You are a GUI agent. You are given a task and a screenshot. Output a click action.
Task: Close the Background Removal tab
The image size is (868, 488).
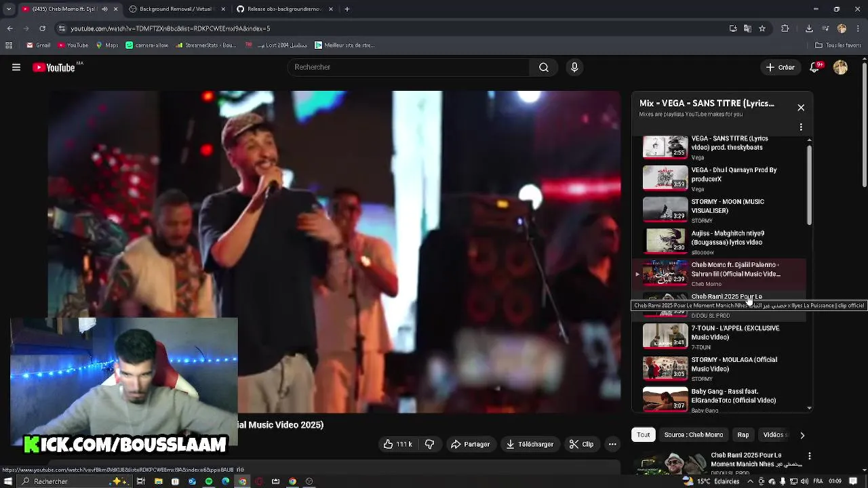tap(223, 9)
